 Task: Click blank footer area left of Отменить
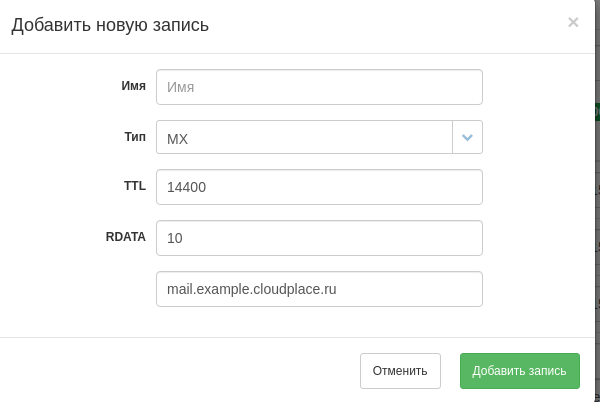tap(180, 371)
